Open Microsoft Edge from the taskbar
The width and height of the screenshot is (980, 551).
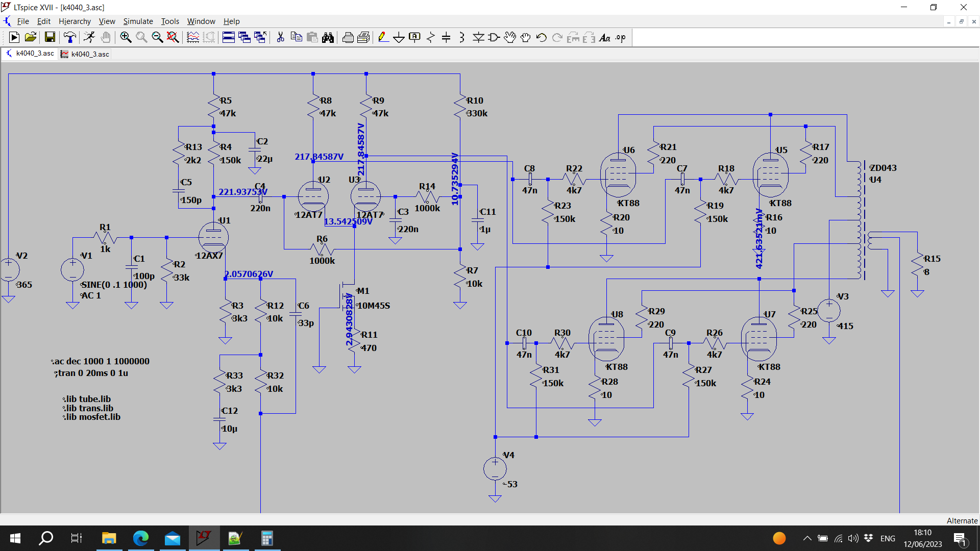point(140,538)
